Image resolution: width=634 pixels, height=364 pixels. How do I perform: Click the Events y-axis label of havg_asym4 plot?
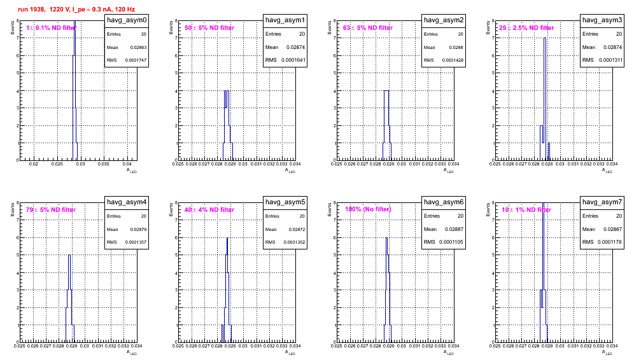(13, 210)
